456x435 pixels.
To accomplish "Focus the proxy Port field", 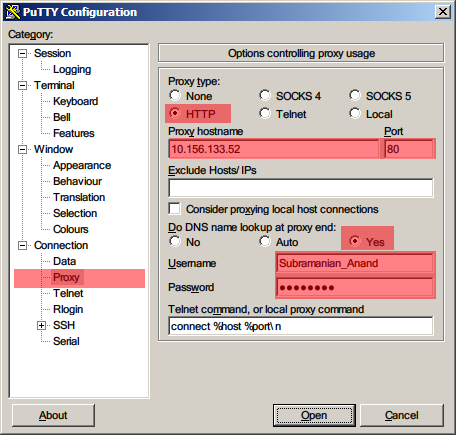I will point(410,149).
